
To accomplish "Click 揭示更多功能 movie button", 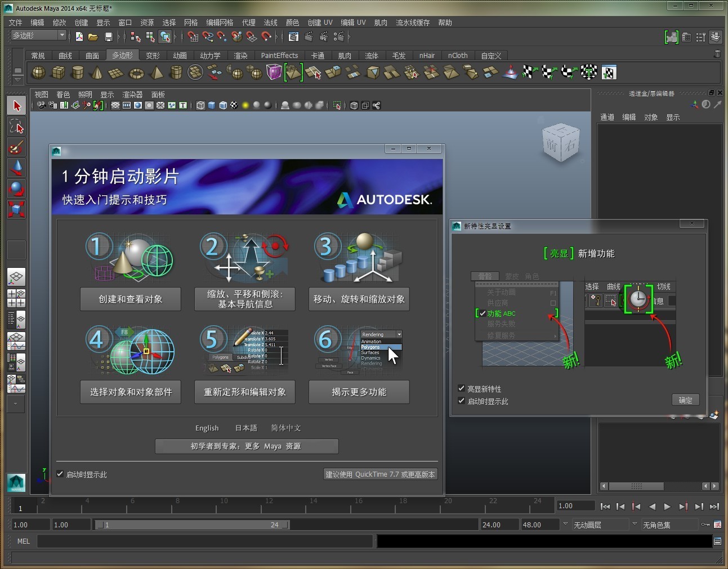I will [x=359, y=392].
